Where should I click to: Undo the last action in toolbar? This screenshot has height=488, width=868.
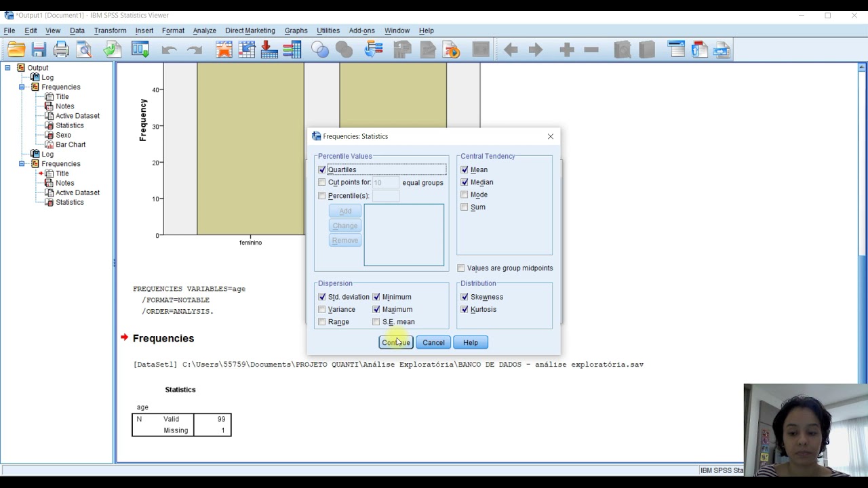click(169, 49)
